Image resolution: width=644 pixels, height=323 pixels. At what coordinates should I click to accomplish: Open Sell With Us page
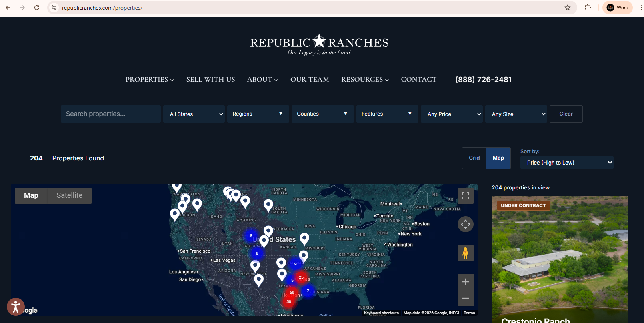point(211,79)
